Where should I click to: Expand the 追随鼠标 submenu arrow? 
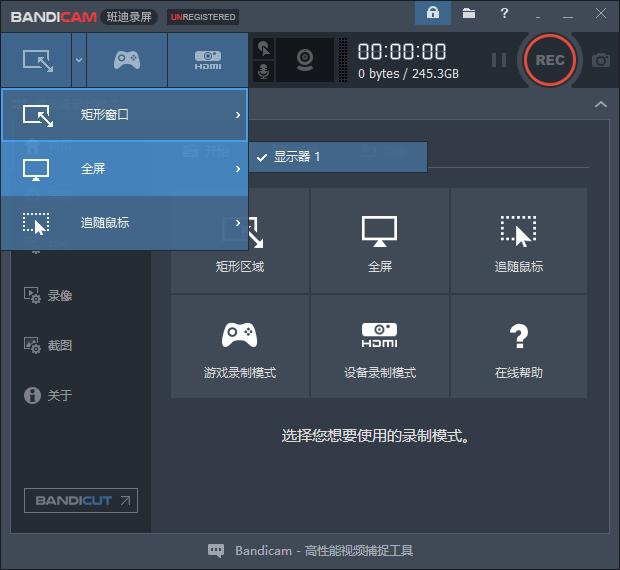(x=238, y=223)
